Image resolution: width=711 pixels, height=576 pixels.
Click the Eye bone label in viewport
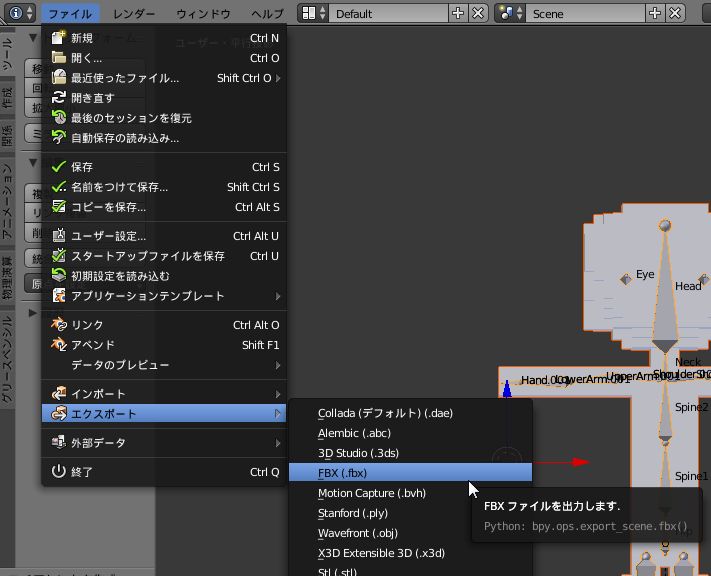point(645,274)
